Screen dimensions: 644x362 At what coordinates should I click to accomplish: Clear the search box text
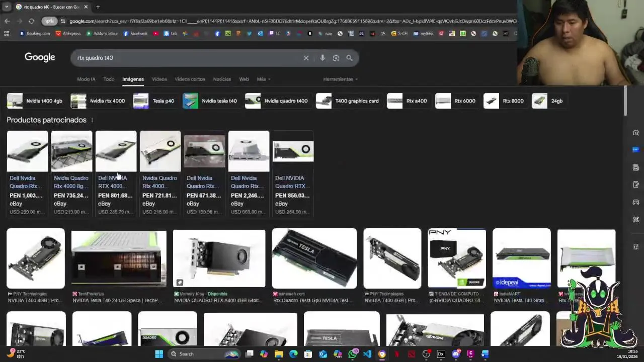point(306,58)
